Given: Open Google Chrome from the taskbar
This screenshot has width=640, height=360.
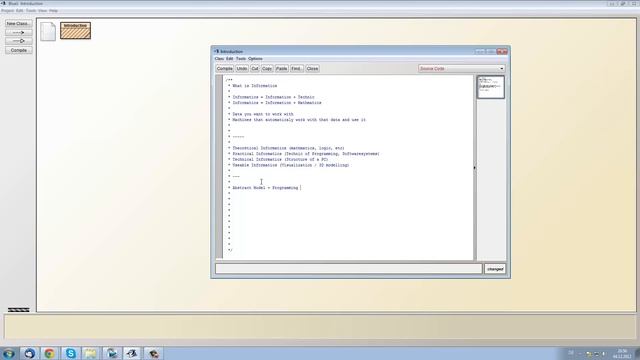Looking at the screenshot, I should point(49,353).
